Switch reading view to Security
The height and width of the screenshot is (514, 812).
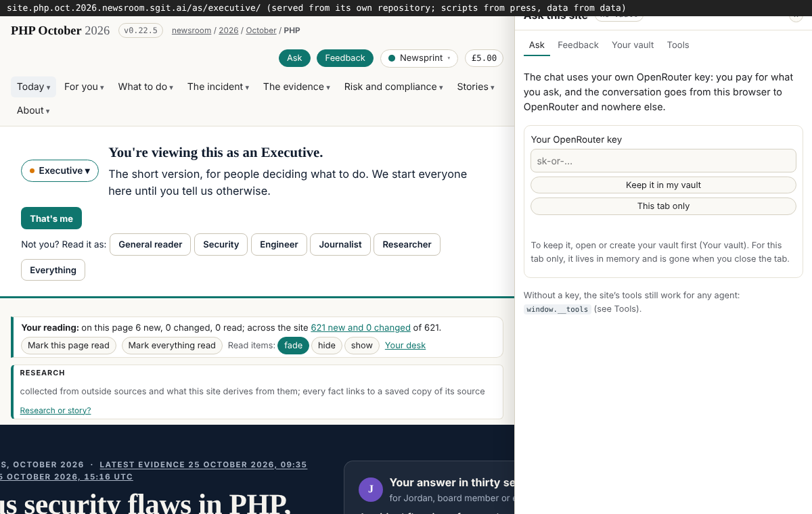coord(221,244)
